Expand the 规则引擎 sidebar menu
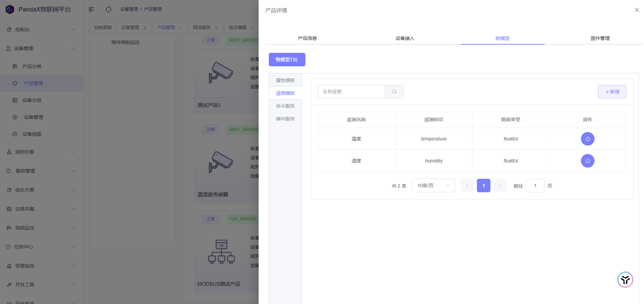This screenshot has height=304, width=644. [x=41, y=152]
